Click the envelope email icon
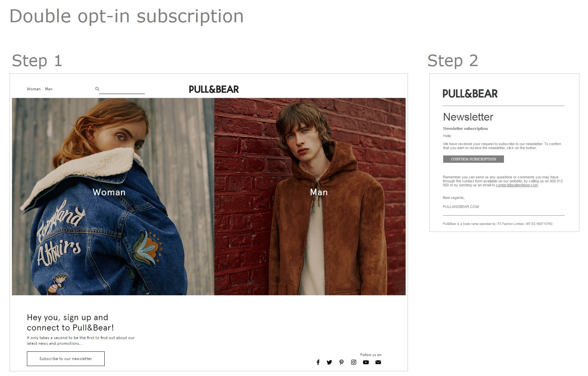 tap(378, 362)
